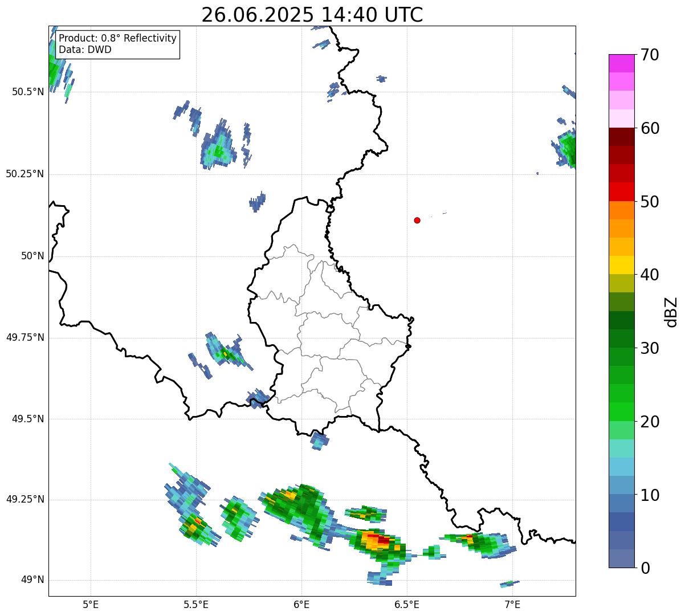This screenshot has width=685, height=616.
Task: Click the colorbar 30 tick label
Action: tap(650, 348)
